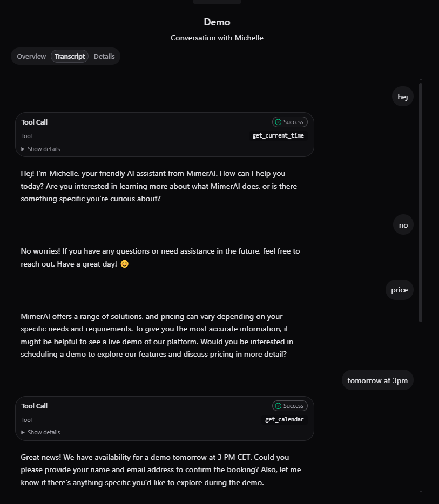Image resolution: width=439 pixels, height=504 pixels.
Task: Click the drag handle at the panel top
Action: (217, 2)
